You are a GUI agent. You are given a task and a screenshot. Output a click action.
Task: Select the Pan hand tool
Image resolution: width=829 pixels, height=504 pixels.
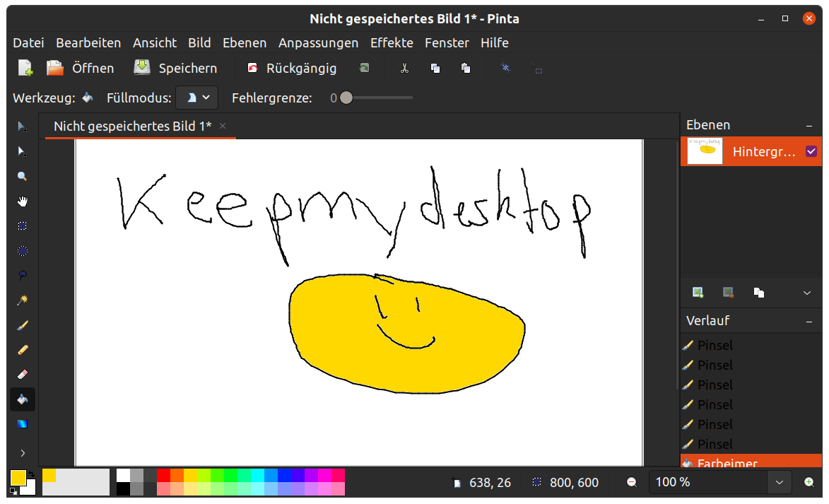23,201
